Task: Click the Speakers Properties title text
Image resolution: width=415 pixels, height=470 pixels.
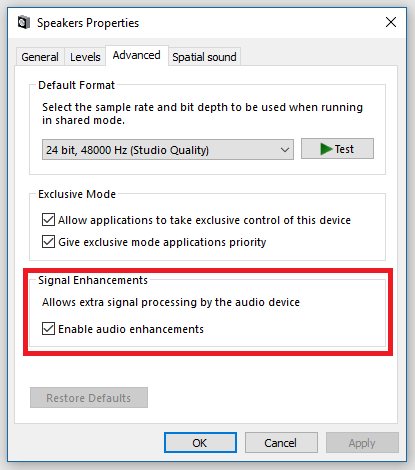Action: pyautogui.click(x=88, y=23)
